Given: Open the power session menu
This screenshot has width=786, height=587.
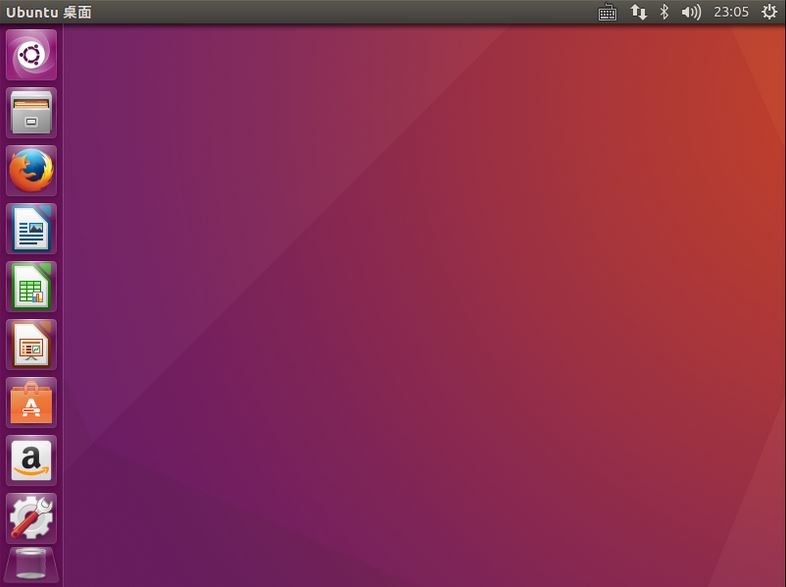Looking at the screenshot, I should 769,12.
